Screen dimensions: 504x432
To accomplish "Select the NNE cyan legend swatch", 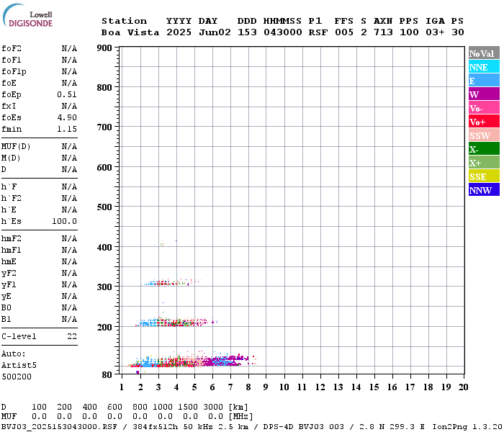I will [484, 66].
